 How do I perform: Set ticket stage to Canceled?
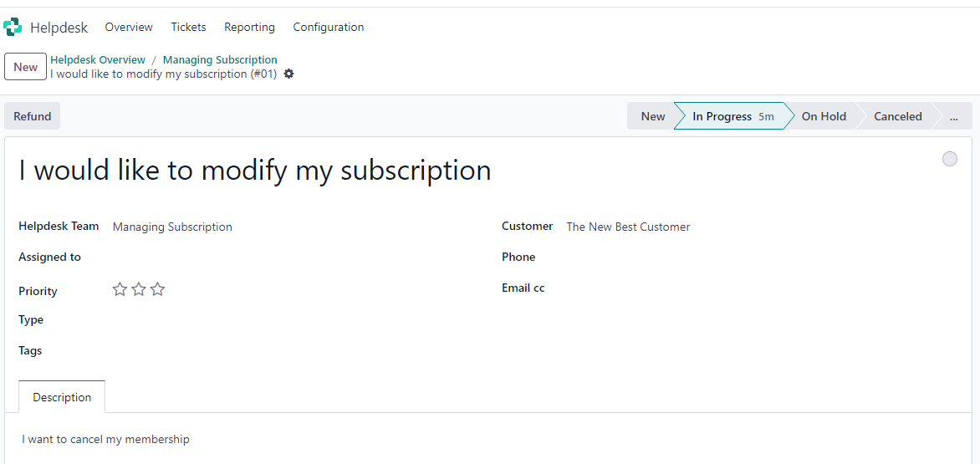click(897, 116)
